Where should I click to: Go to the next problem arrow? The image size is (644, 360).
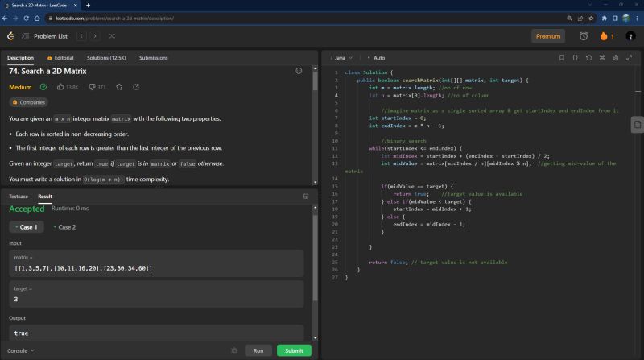pos(95,36)
